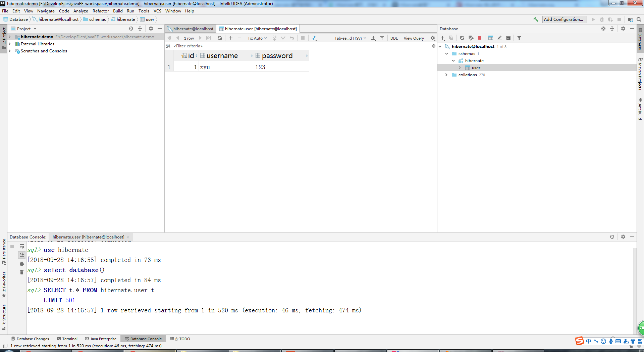
Task: Dump data to file (download arrow)
Action: point(374,38)
